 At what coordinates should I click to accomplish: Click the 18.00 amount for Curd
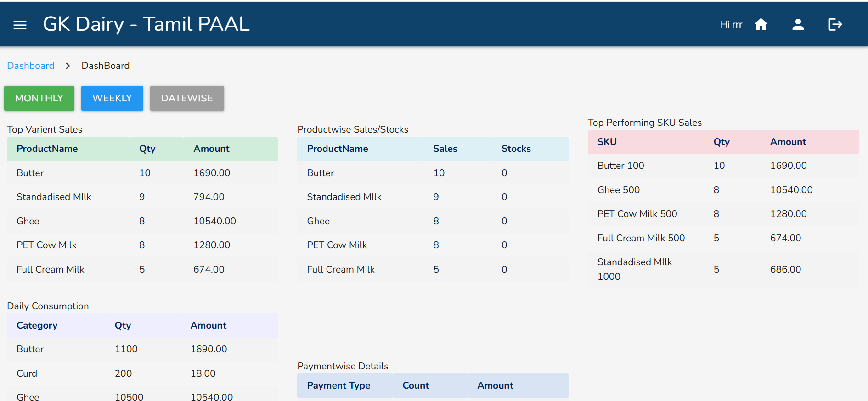coord(203,373)
